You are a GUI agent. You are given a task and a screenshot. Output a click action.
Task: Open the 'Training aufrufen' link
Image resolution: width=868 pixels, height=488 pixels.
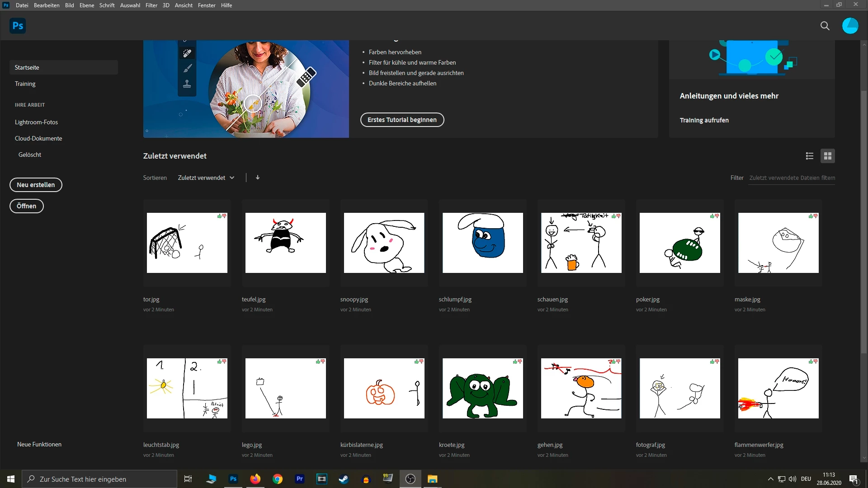(x=704, y=120)
